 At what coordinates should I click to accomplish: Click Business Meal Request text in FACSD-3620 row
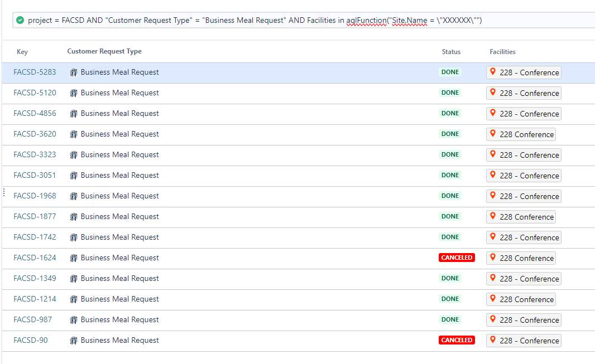(119, 134)
